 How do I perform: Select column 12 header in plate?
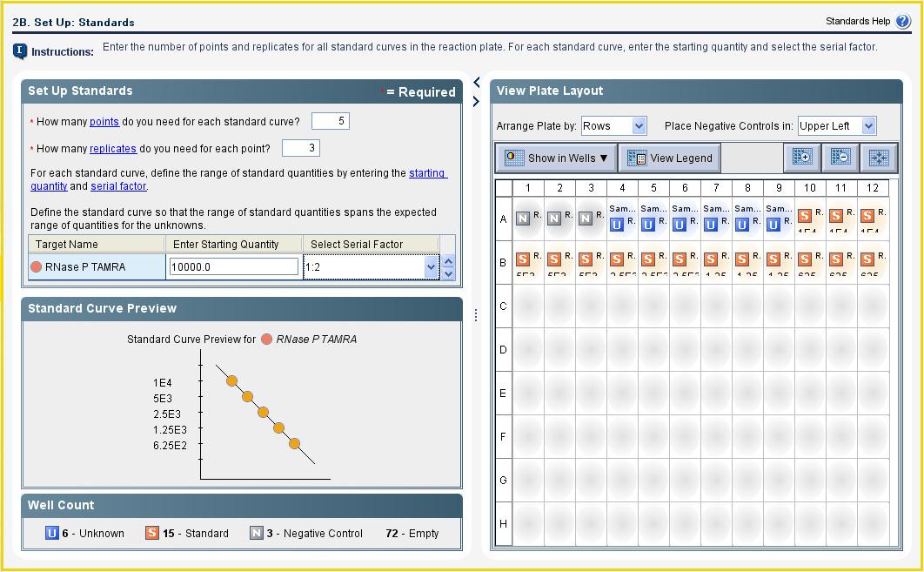pos(873,188)
